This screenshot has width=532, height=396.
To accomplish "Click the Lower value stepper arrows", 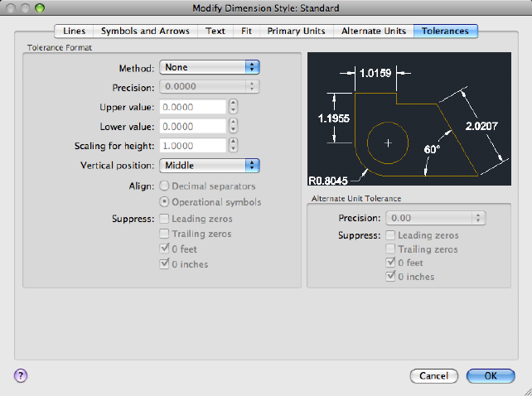I will [233, 126].
